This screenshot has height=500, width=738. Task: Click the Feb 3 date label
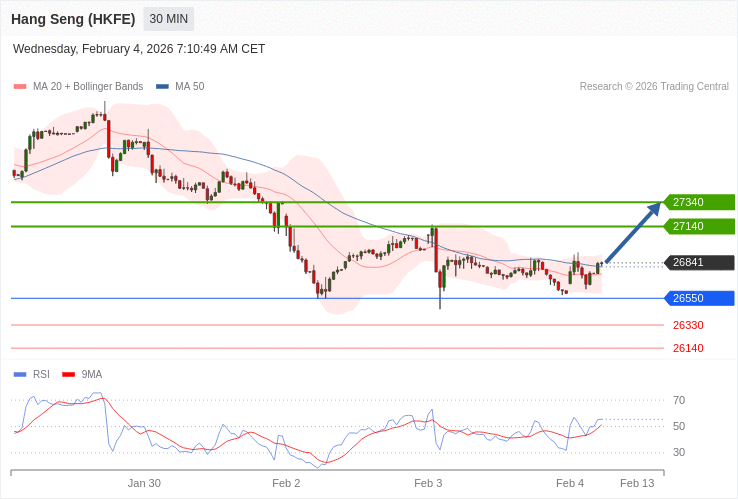[428, 484]
